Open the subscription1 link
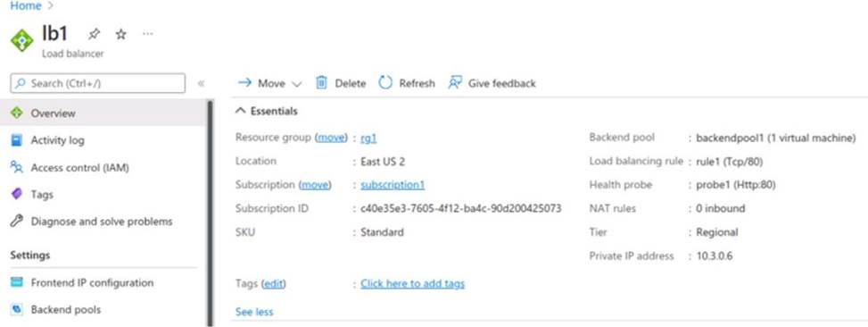 (393, 185)
